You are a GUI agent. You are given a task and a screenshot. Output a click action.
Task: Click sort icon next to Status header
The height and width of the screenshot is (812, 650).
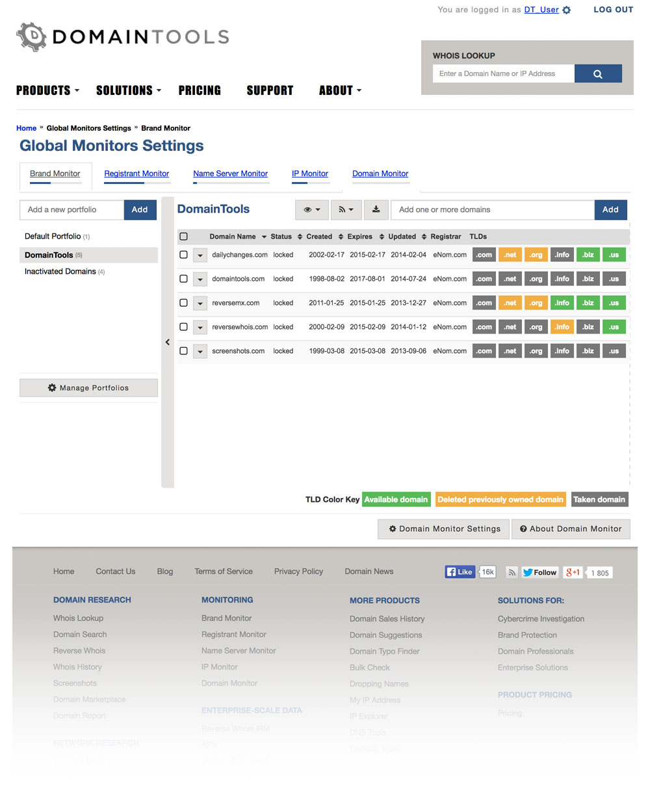[x=300, y=237]
